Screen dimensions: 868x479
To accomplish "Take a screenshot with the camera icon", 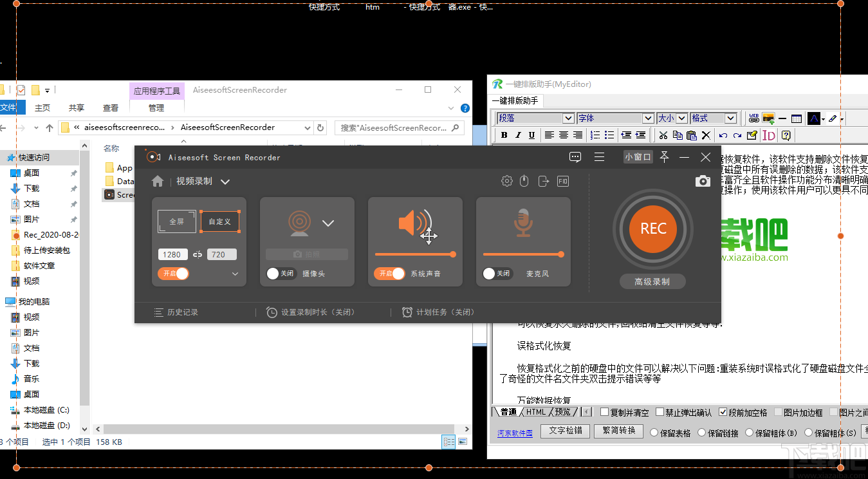I will (x=703, y=182).
